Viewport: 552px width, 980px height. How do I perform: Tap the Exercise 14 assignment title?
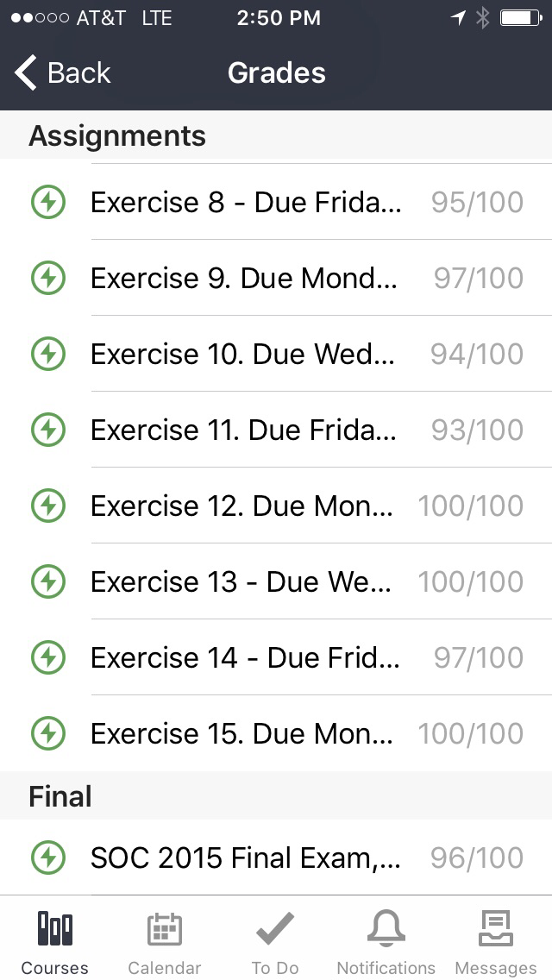click(245, 658)
